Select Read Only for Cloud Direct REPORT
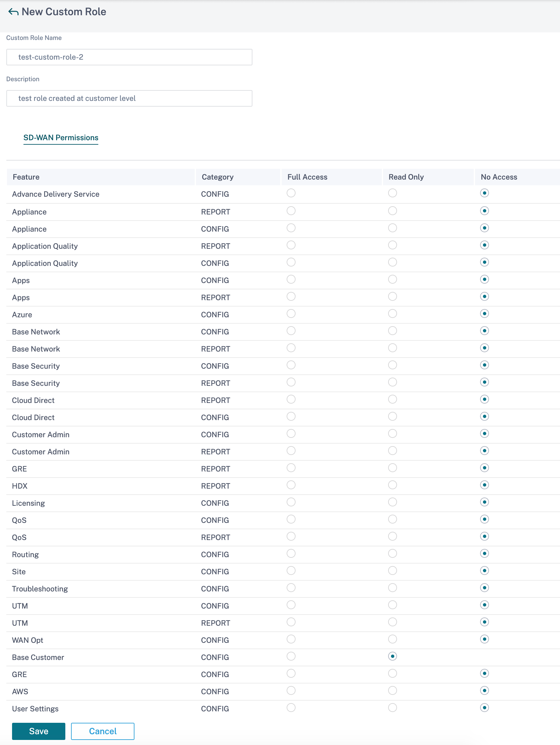This screenshot has height=745, width=560. [x=392, y=400]
